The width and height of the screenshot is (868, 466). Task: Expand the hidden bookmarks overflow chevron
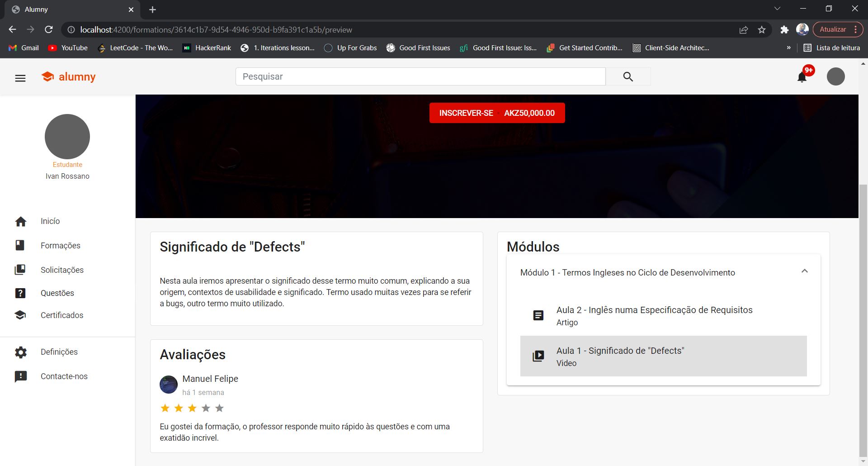[788, 48]
